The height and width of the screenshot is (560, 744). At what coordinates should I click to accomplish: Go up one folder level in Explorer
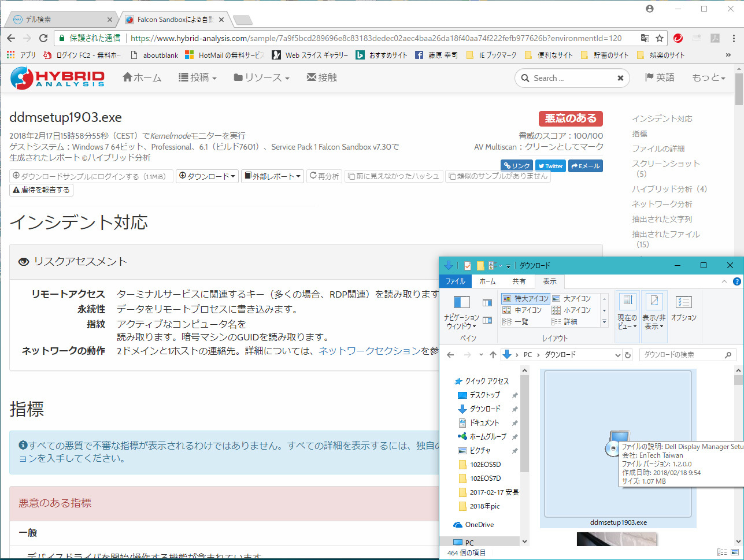point(493,355)
